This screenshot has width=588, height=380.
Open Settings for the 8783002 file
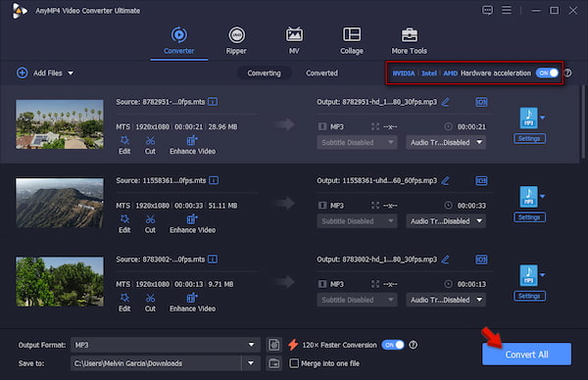pyautogui.click(x=529, y=296)
